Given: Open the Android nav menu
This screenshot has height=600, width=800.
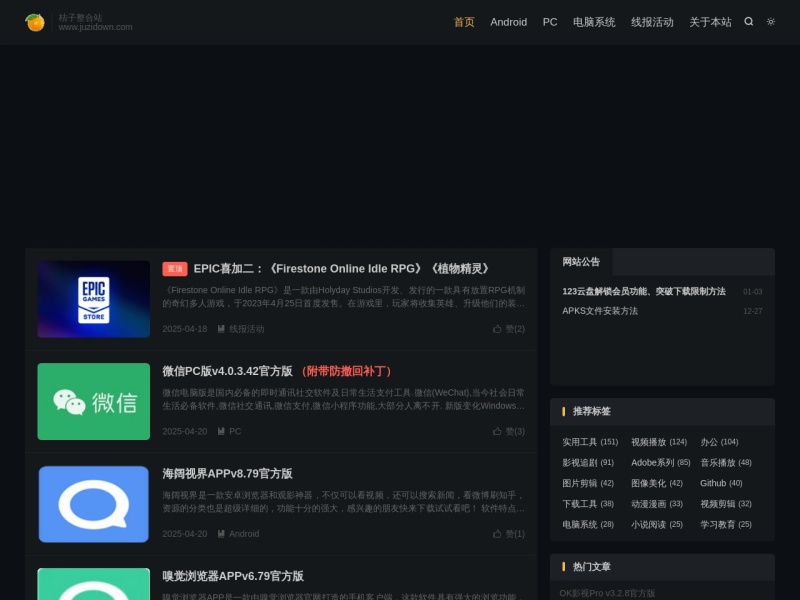Looking at the screenshot, I should pyautogui.click(x=508, y=22).
